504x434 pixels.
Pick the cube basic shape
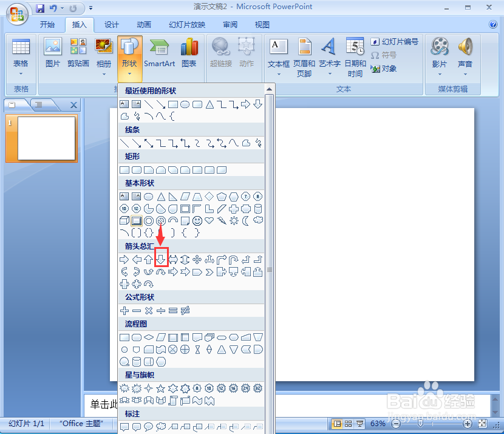click(x=124, y=221)
